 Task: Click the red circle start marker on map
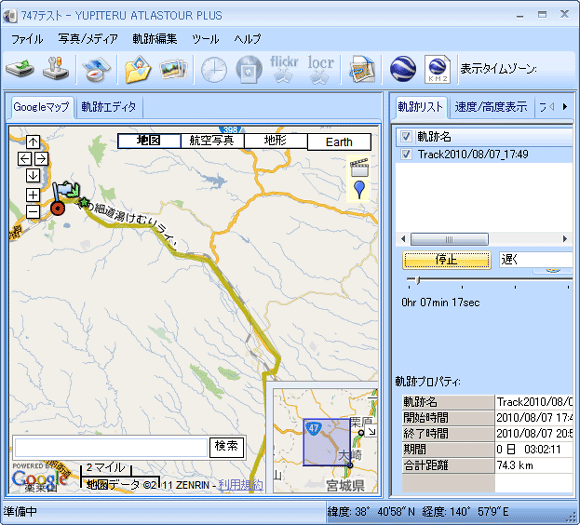pyautogui.click(x=58, y=208)
